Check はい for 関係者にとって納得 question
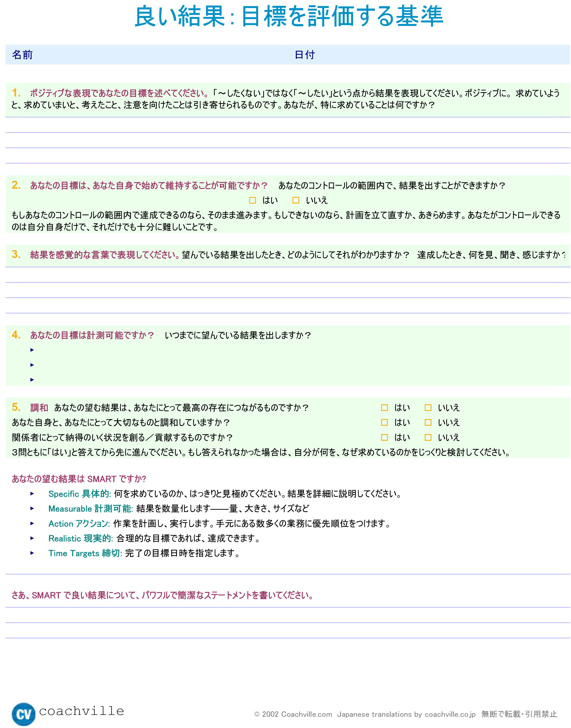 coord(385,437)
